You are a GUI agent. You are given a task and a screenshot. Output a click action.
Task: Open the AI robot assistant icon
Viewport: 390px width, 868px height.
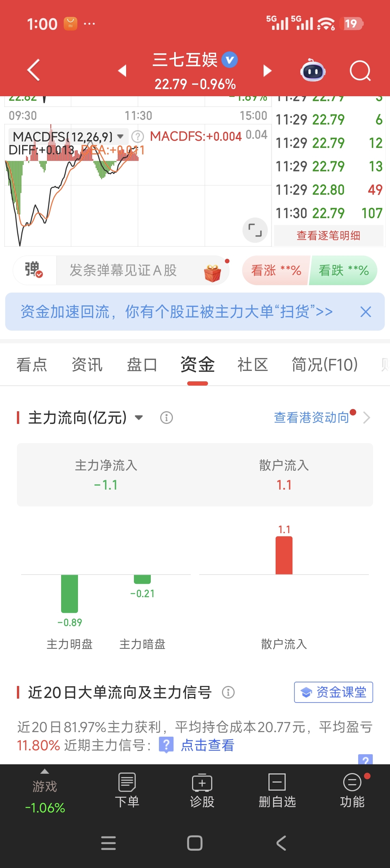pos(313,70)
